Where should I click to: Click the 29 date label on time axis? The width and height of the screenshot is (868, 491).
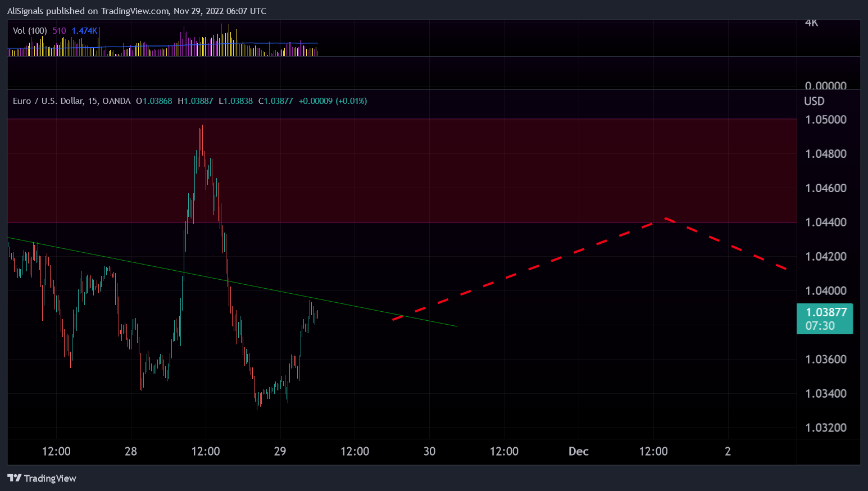(280, 452)
